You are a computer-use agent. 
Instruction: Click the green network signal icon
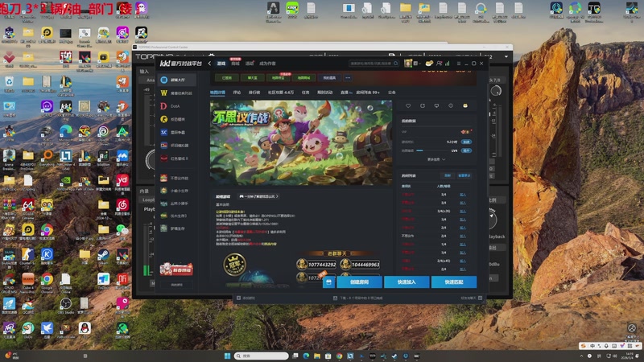tap(448, 64)
